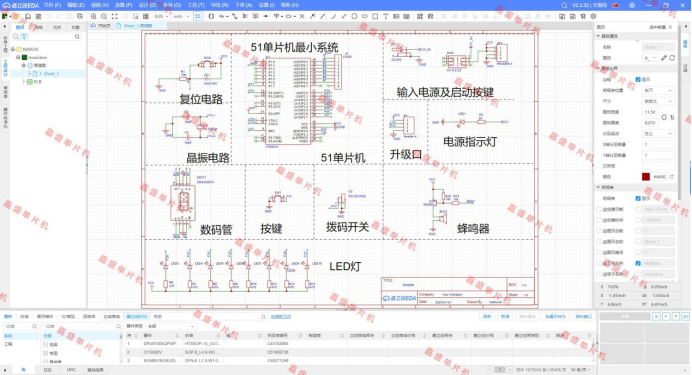
Task: Toggle the 边框 显示 checkbox
Action: tap(638, 79)
